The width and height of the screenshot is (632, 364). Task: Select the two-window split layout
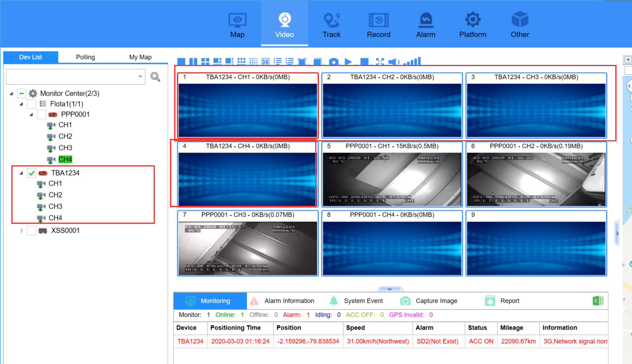193,62
